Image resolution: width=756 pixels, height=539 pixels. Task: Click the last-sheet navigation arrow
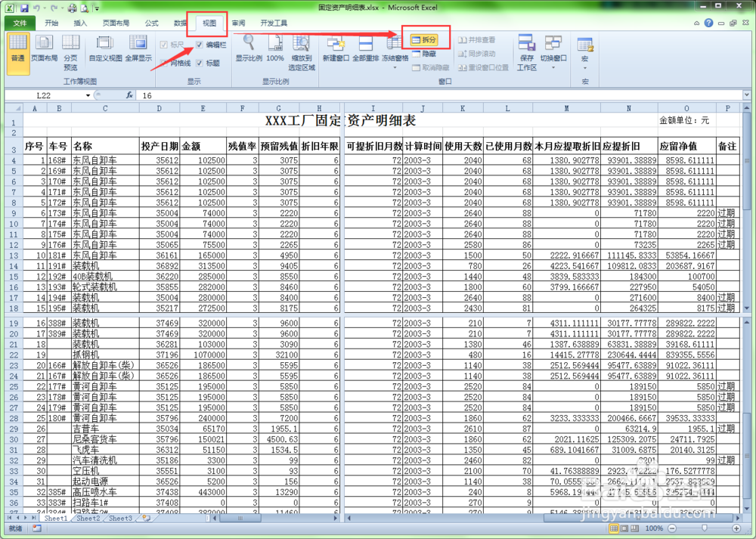[33, 519]
